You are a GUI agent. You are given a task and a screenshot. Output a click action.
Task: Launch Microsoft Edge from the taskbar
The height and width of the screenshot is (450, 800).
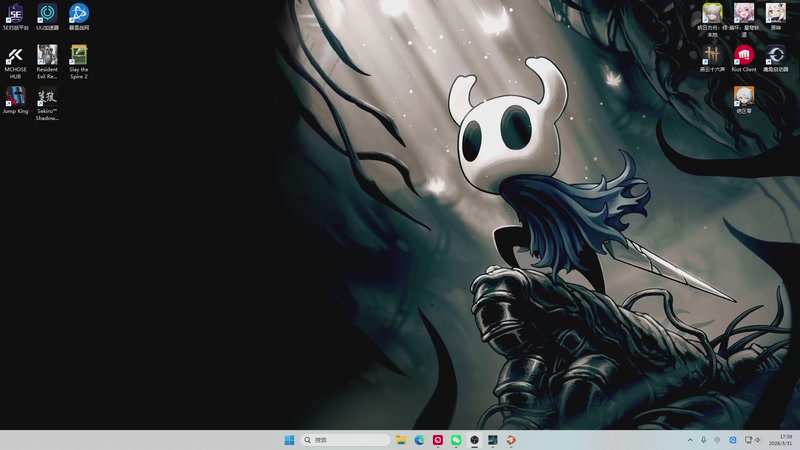tap(419, 440)
